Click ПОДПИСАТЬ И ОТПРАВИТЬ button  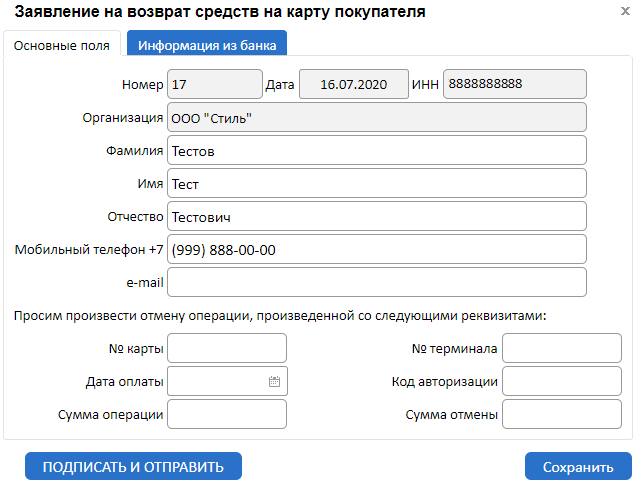coord(133,466)
